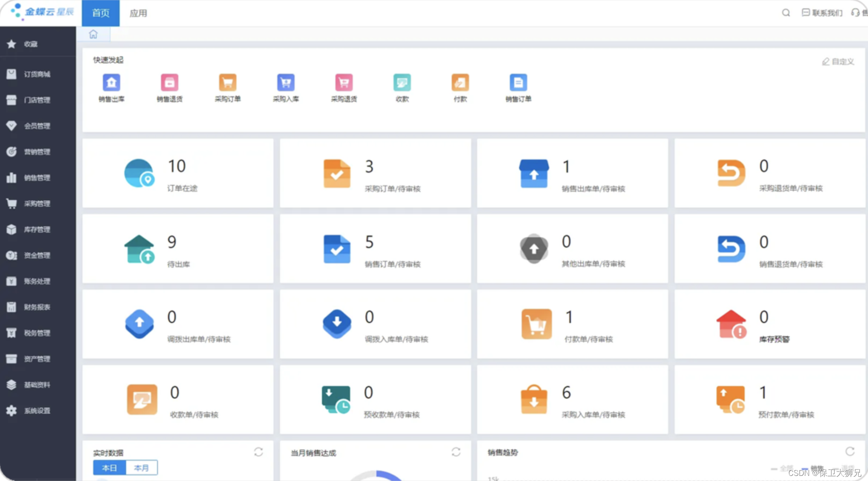Click the search magnifier in the top bar
This screenshot has width=868, height=481.
click(786, 13)
